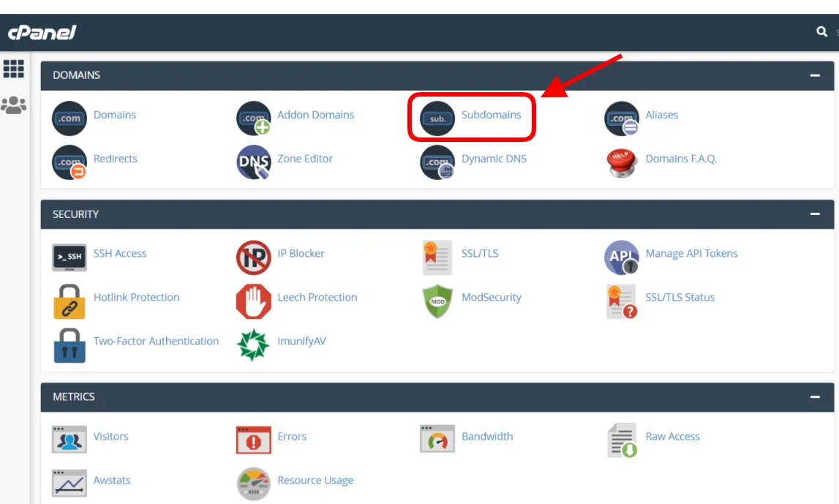Open the Bandwidth gauge icon
This screenshot has width=839, height=504.
coord(437,439)
